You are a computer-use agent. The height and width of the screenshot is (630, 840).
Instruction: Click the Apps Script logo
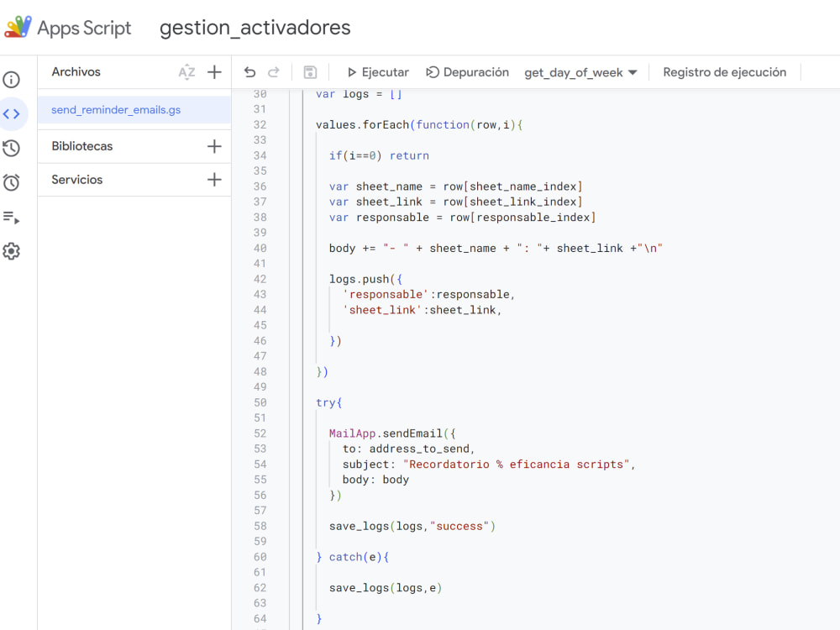(x=18, y=28)
